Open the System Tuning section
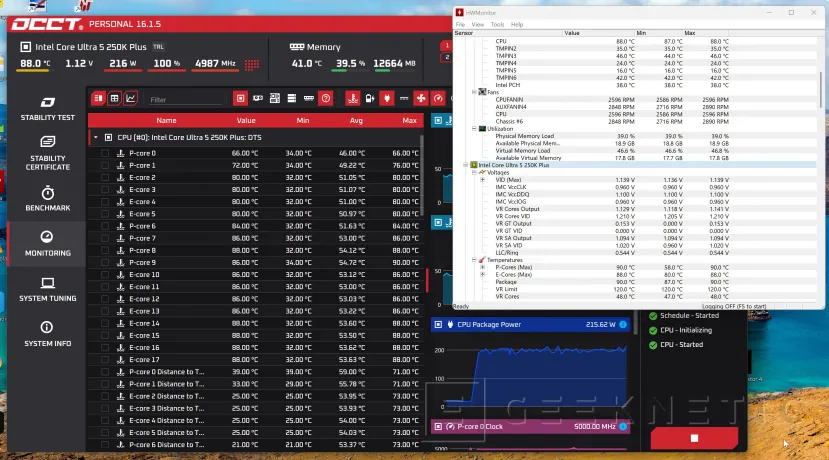829x460 pixels. (x=48, y=289)
